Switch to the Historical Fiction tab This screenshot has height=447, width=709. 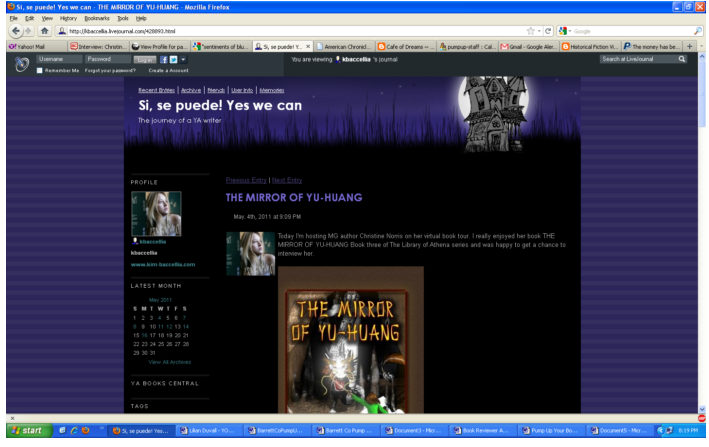[x=590, y=46]
